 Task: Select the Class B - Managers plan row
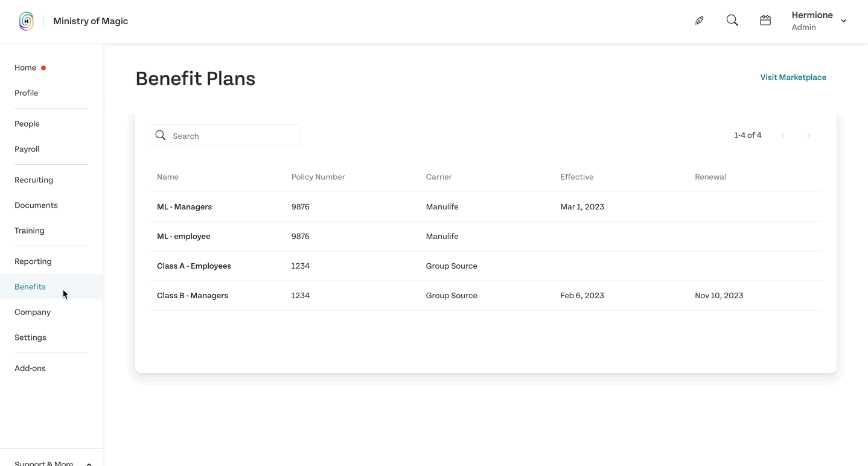click(192, 295)
